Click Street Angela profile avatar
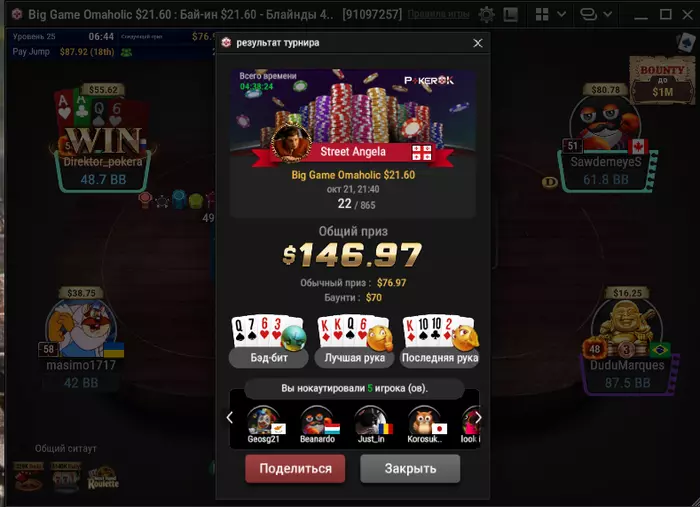Image resolution: width=700 pixels, height=507 pixels. click(x=291, y=142)
